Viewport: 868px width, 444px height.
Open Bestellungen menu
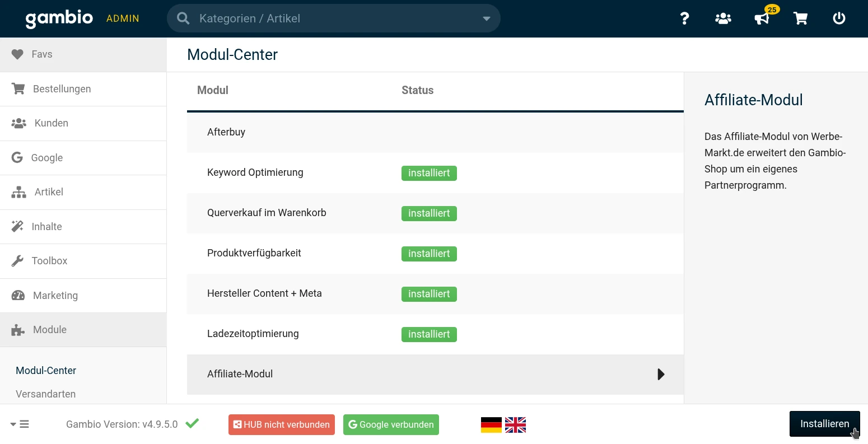point(83,89)
